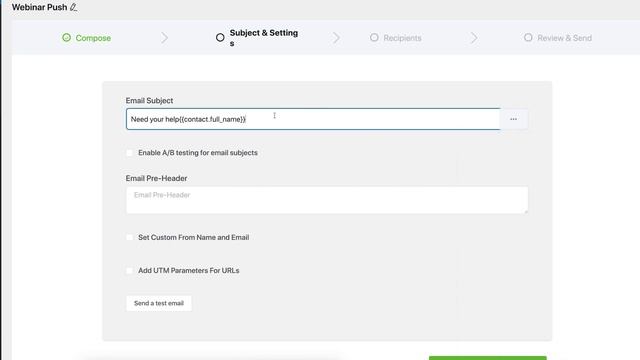This screenshot has height=360, width=640.
Task: Click the chevron before the Recipients step
Action: point(336,38)
